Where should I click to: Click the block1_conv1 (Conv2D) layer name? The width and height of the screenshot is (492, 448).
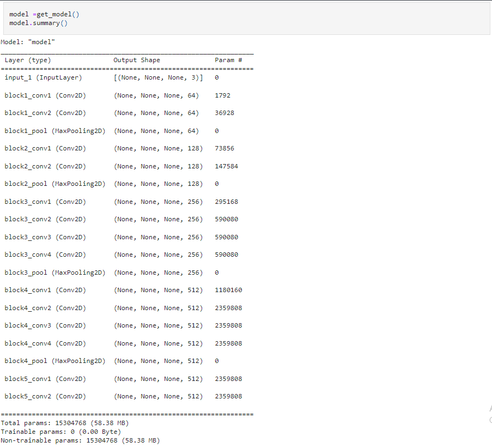(x=45, y=95)
